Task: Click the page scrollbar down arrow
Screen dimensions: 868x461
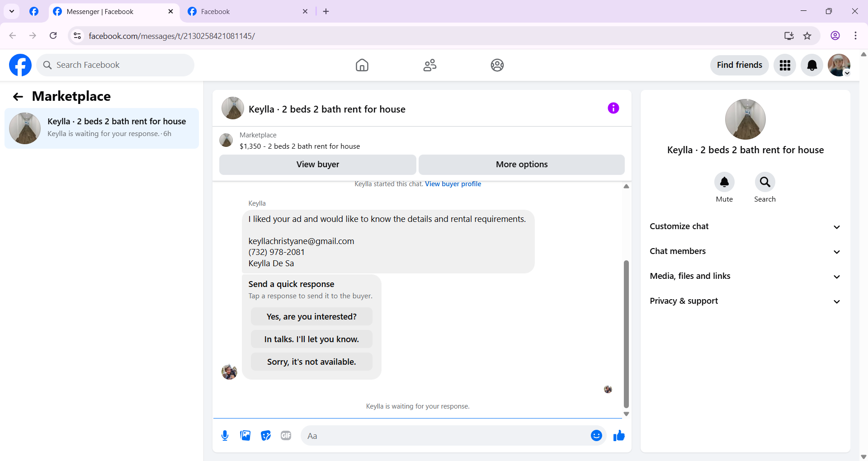Action: tap(863, 457)
